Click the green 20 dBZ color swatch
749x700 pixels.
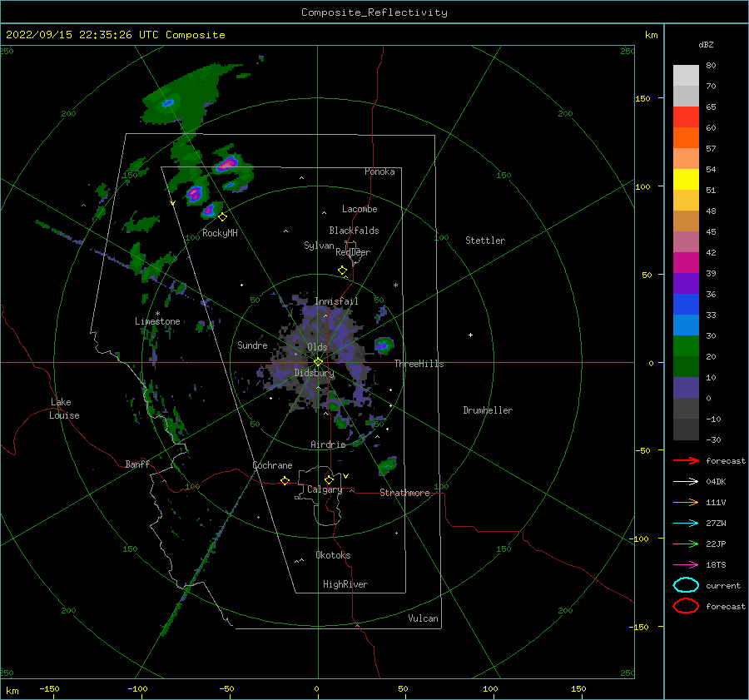click(686, 346)
